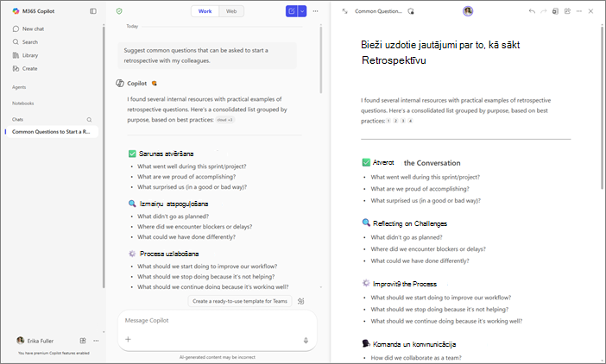Viewport: 606px width, 364px height.
Task: Click the chat pane vertical scrollbar
Action: [x=321, y=60]
